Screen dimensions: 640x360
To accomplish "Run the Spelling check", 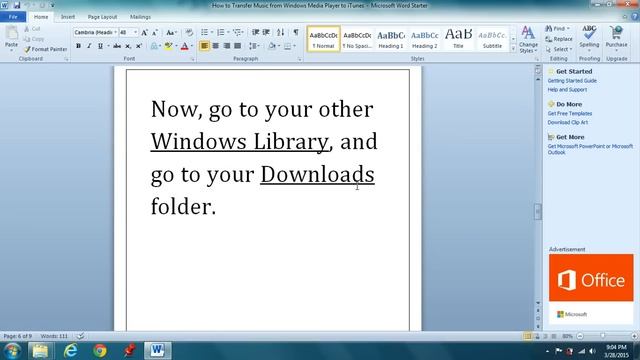I will [589, 37].
